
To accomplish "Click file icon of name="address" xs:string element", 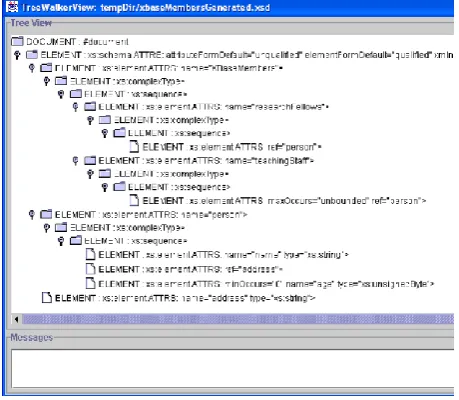I will click(x=47, y=297).
